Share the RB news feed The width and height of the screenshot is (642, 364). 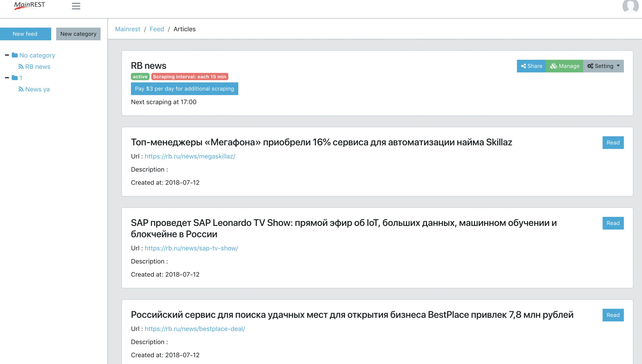531,66
